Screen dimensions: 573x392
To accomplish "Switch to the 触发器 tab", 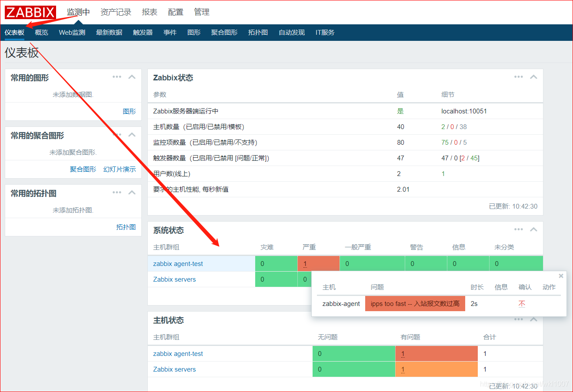I will (x=143, y=33).
